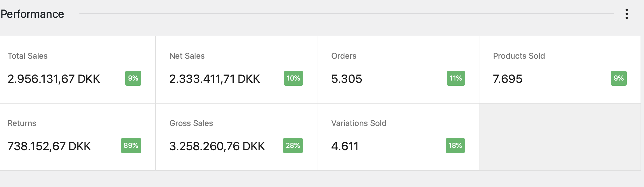Image resolution: width=644 pixels, height=187 pixels.
Task: Click the 28% badge on Gross Sales
Action: click(293, 146)
